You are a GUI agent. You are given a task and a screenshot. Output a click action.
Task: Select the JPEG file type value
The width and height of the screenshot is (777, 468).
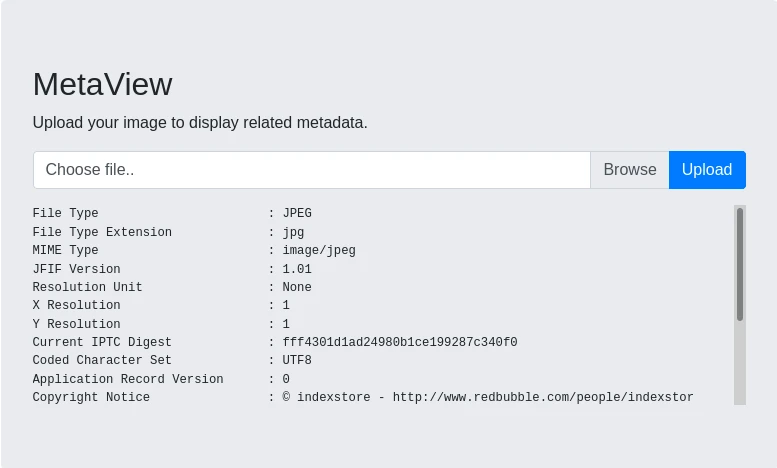click(297, 214)
